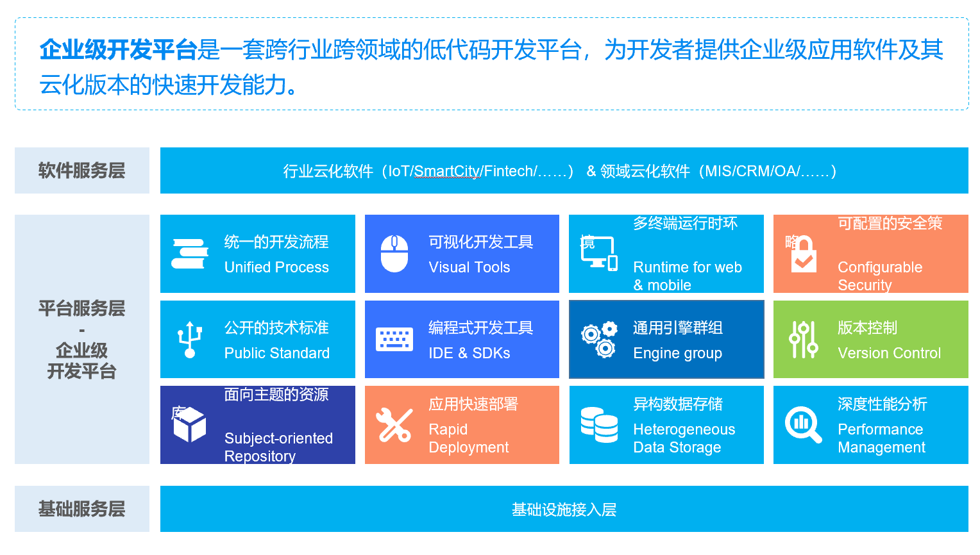Click the wrench tools Rapid Deployment icon
The height and width of the screenshot is (555, 980).
pos(394,425)
